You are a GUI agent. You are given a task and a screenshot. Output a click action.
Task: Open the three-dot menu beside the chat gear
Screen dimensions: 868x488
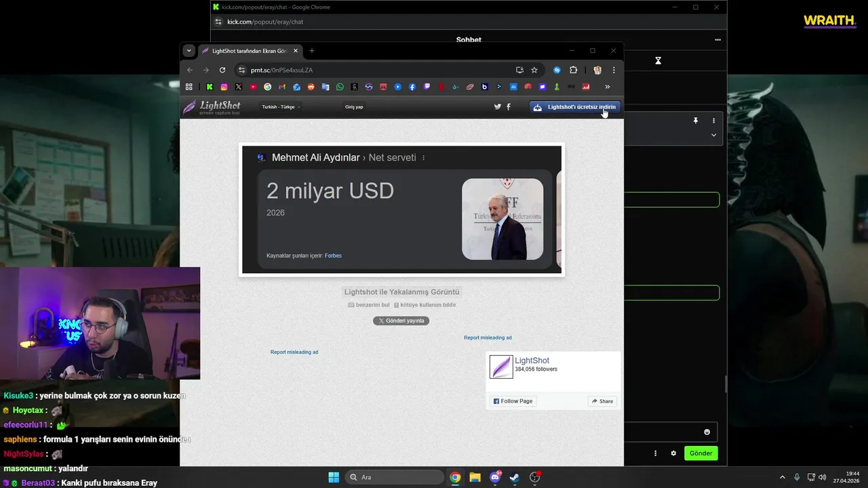pos(655,453)
